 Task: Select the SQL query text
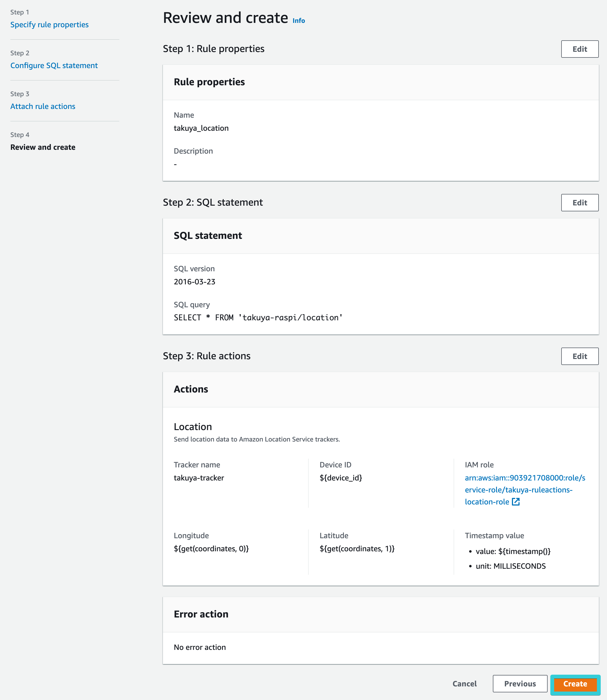click(258, 317)
